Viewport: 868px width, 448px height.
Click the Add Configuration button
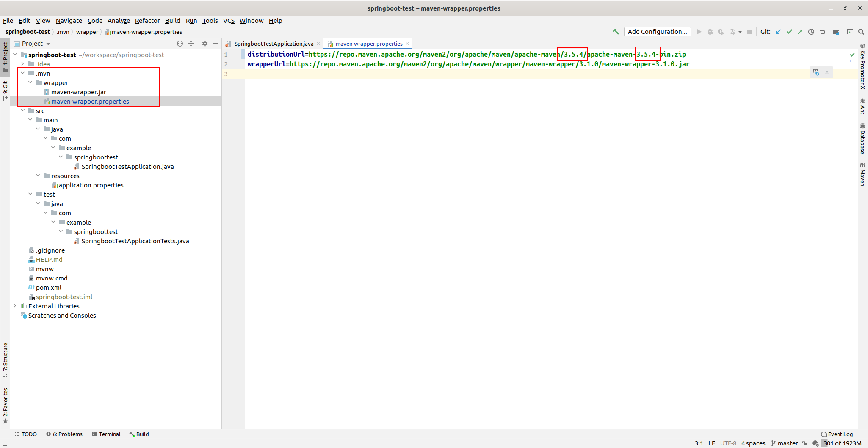tap(657, 32)
